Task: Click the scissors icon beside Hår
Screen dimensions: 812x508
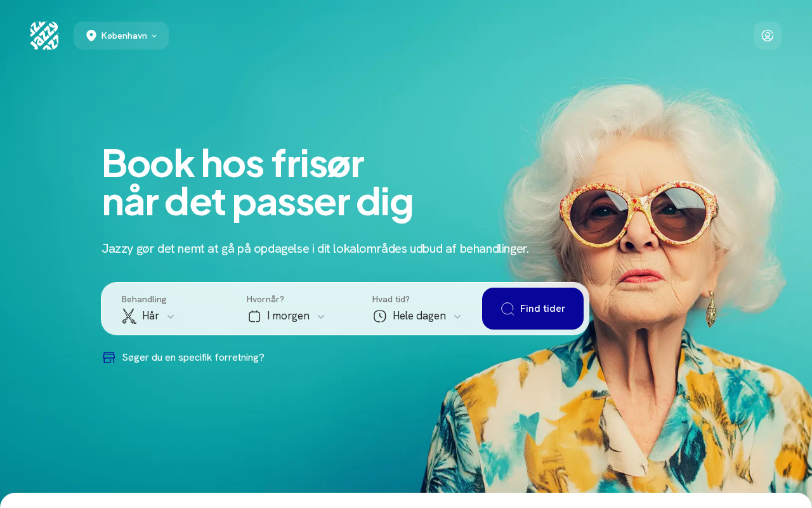Action: pyautogui.click(x=129, y=316)
